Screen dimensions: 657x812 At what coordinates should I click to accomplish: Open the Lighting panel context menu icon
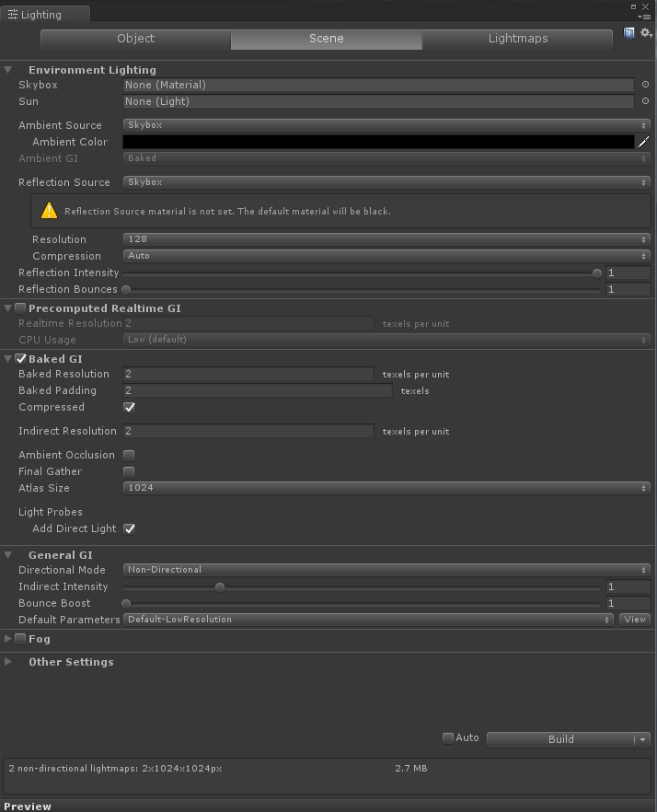644,17
